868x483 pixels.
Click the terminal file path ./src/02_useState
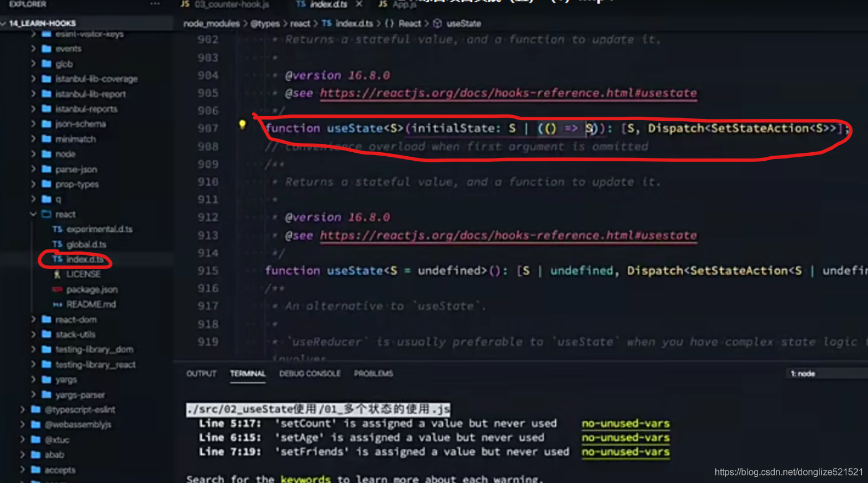[318, 409]
